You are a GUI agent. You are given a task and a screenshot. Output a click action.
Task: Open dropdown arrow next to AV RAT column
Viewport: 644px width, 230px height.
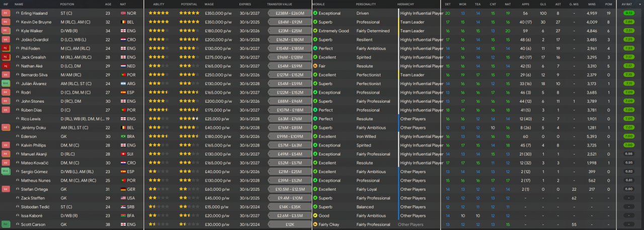pyautogui.click(x=641, y=4)
